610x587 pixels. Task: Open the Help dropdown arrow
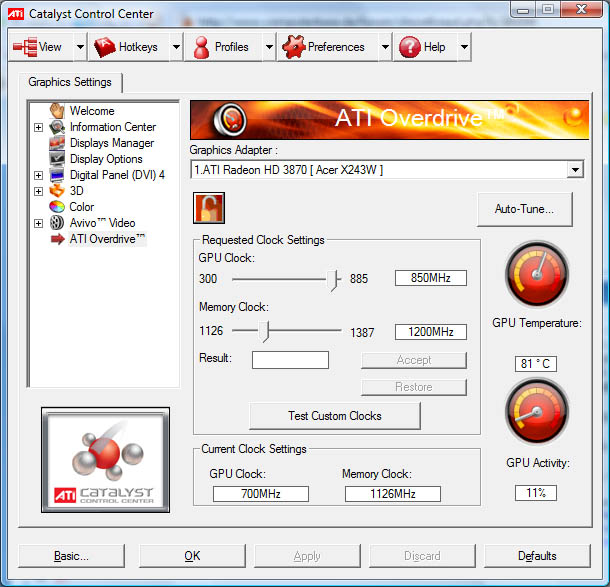pos(464,47)
